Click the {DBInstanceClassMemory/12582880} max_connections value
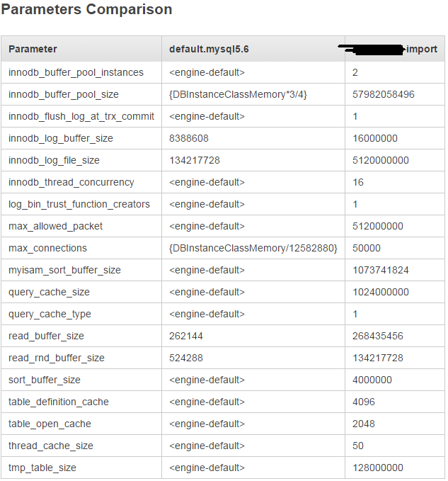The image size is (448, 481). click(x=253, y=248)
